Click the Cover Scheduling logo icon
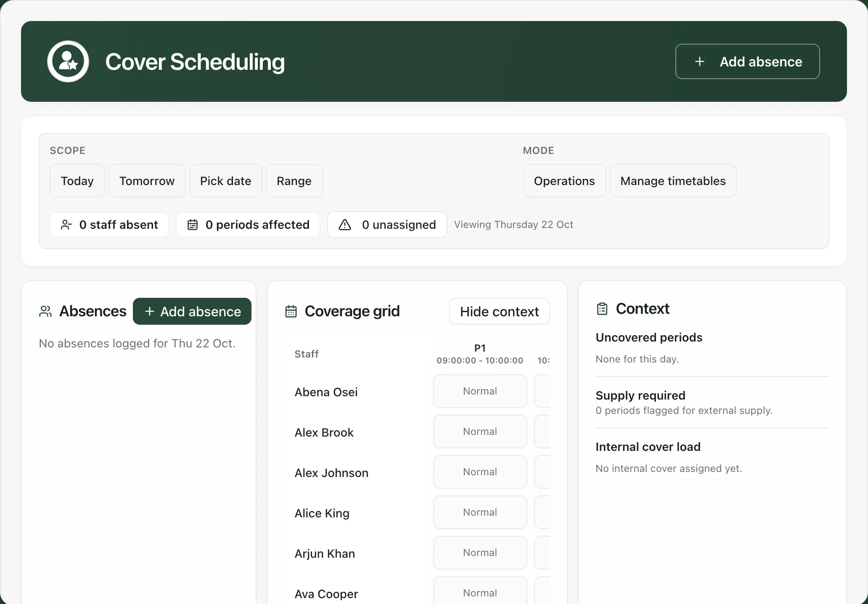The height and width of the screenshot is (604, 868). (68, 61)
